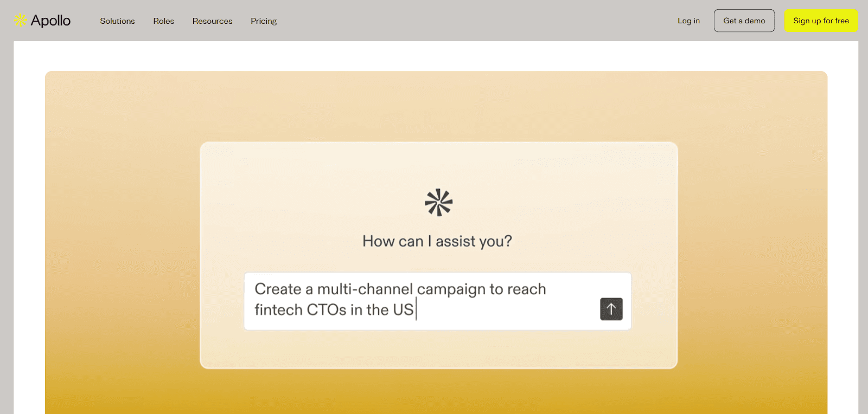Click the white page margin below the header

coord(434,56)
